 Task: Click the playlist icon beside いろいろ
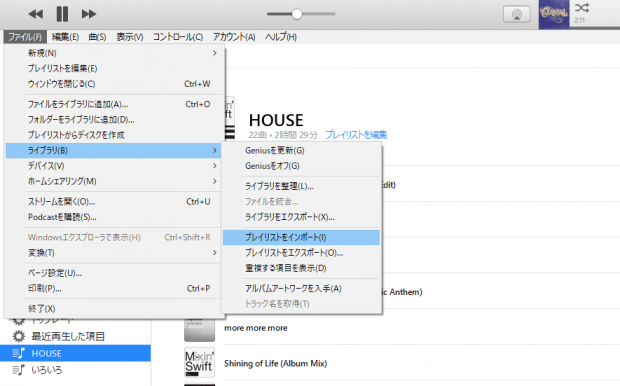(18, 370)
